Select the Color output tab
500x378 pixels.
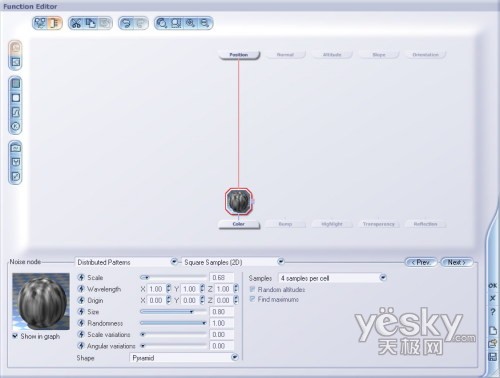[239, 224]
